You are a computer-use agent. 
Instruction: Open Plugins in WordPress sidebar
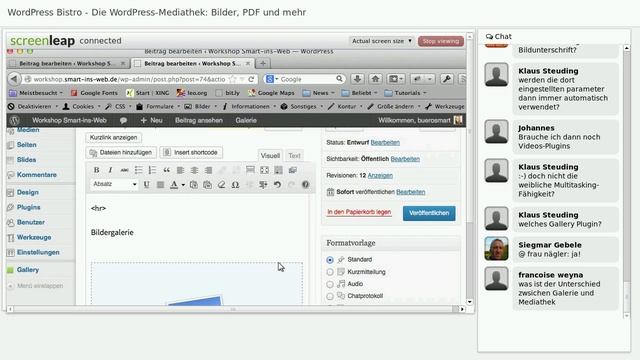click(x=29, y=207)
